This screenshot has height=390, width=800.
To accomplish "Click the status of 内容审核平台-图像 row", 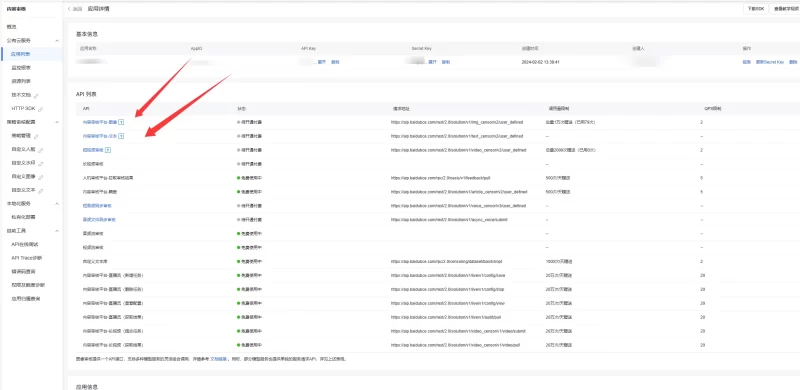I will click(x=249, y=123).
